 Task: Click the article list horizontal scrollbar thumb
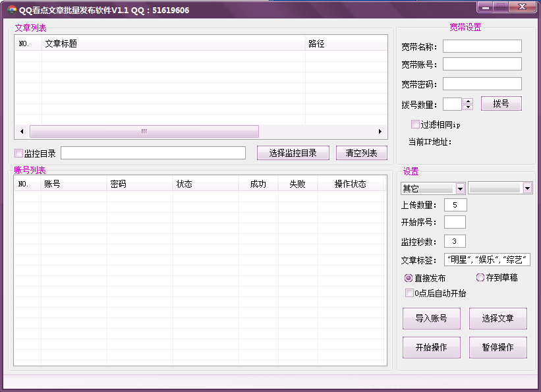(144, 131)
